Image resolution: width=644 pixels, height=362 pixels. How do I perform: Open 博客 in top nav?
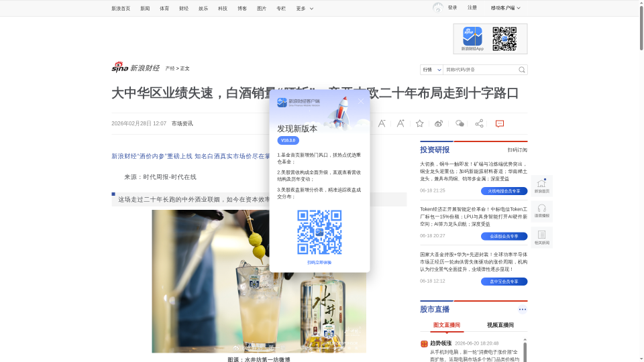pos(242,8)
